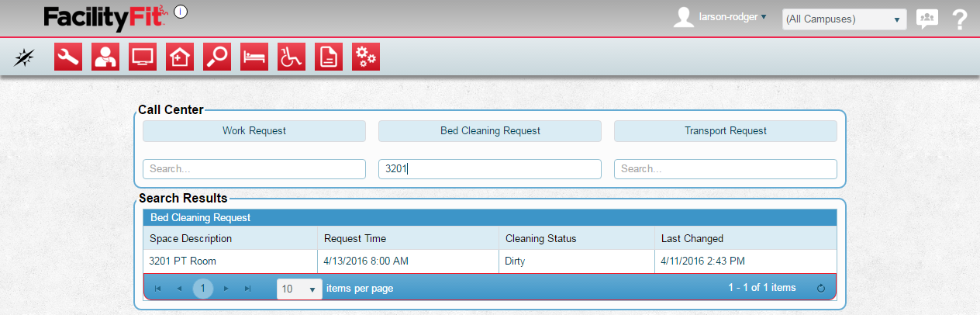Open the house with plus icon

coord(180,57)
